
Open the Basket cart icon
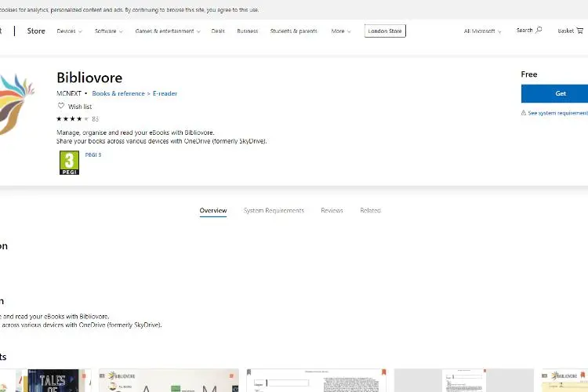pyautogui.click(x=579, y=31)
